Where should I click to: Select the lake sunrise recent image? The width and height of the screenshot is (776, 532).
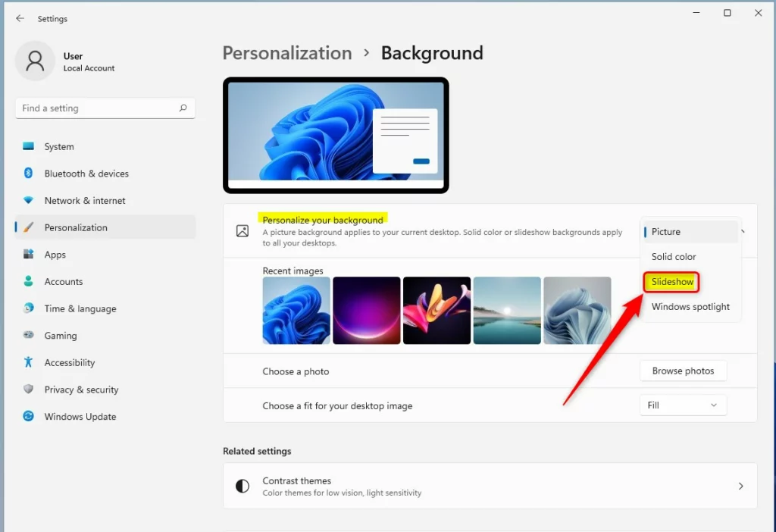tap(507, 310)
